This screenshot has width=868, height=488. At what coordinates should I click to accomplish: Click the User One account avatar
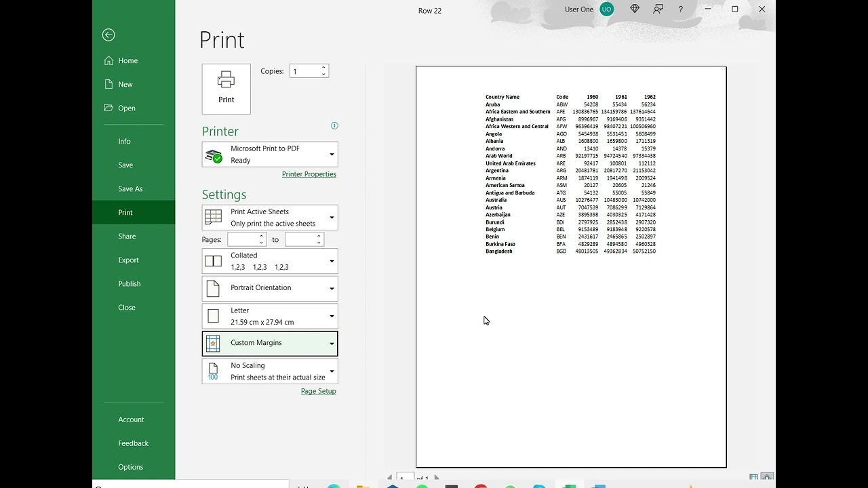click(x=606, y=9)
